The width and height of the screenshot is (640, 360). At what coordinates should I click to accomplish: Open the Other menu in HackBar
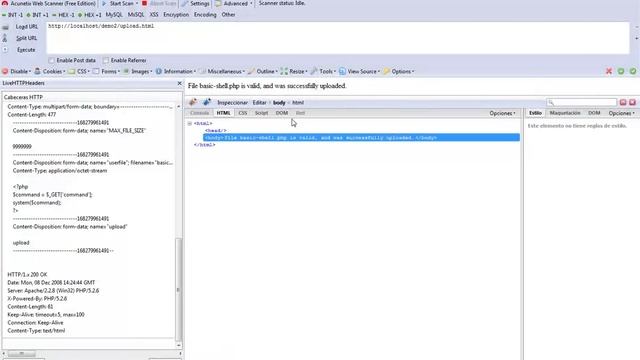coord(228,15)
